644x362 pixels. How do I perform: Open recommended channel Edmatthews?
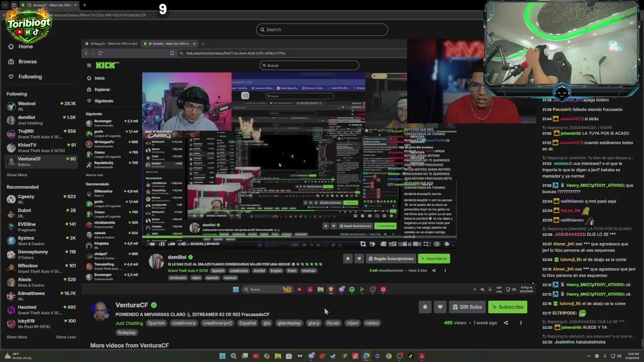click(x=41, y=296)
